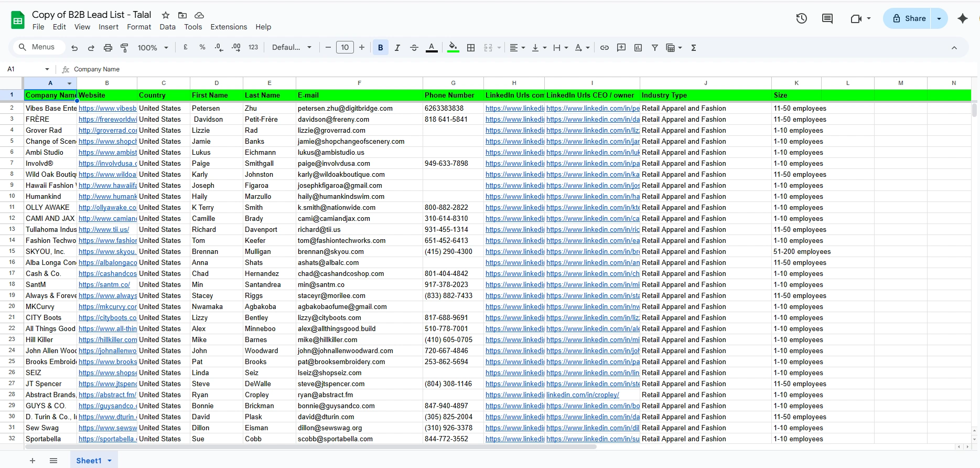Star the spreadsheet
Screen dimensions: 980x468
point(166,15)
